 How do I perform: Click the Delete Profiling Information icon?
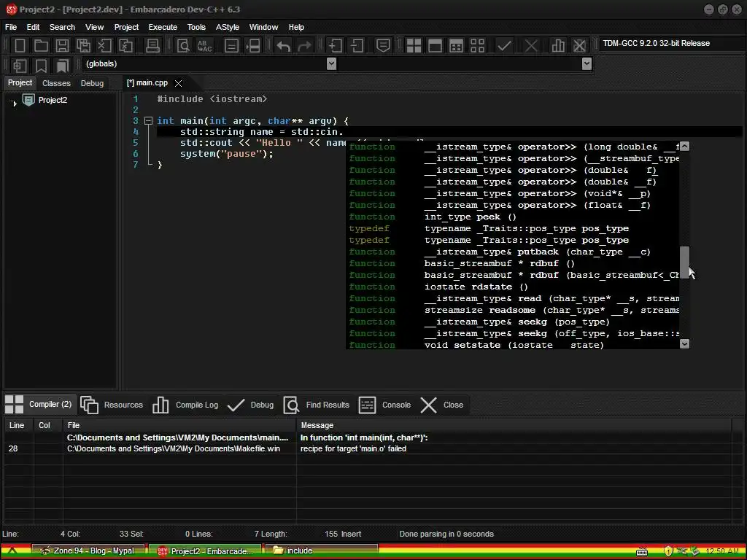click(579, 46)
